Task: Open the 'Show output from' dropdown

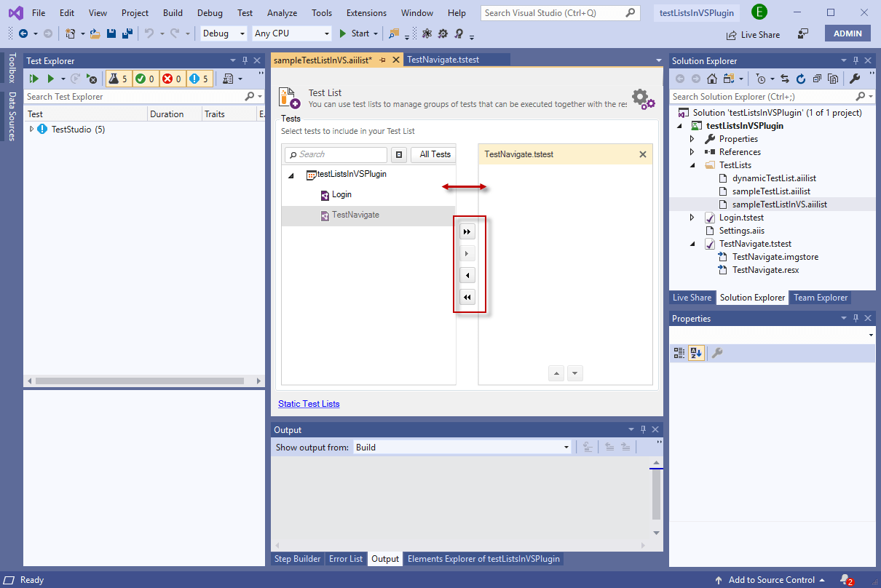Action: pos(566,447)
